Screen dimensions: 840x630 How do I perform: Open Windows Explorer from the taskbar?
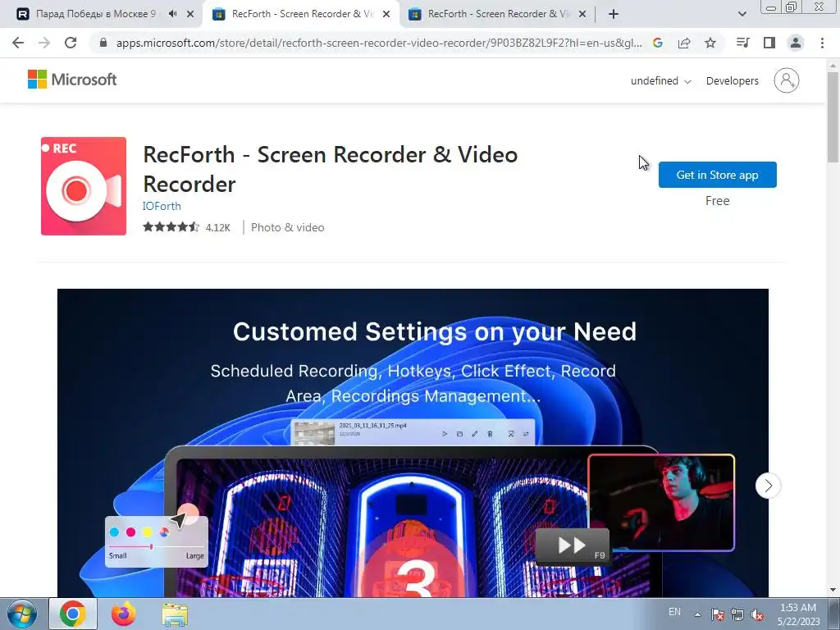(x=175, y=614)
